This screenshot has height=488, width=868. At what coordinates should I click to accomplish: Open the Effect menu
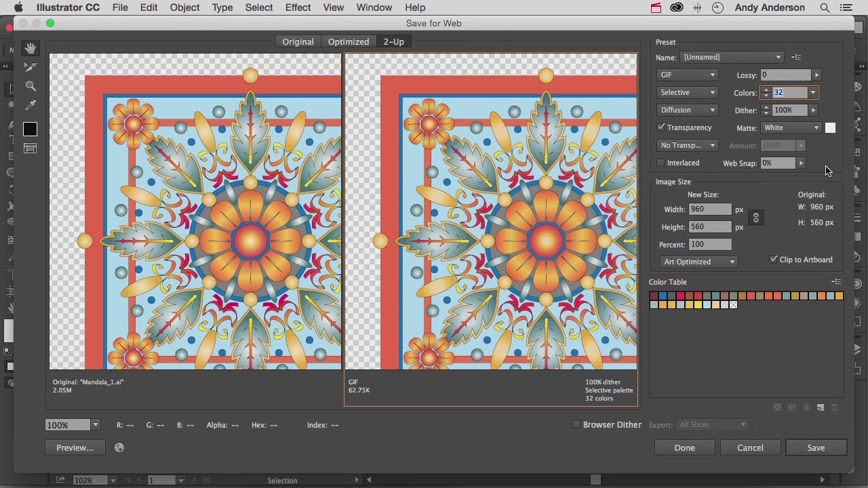coord(298,7)
